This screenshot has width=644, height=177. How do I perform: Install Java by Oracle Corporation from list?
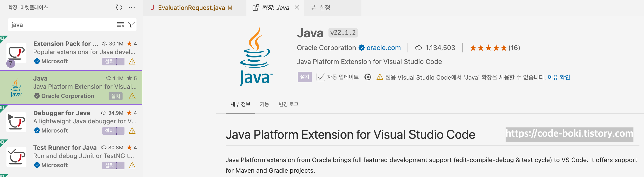pos(116,96)
